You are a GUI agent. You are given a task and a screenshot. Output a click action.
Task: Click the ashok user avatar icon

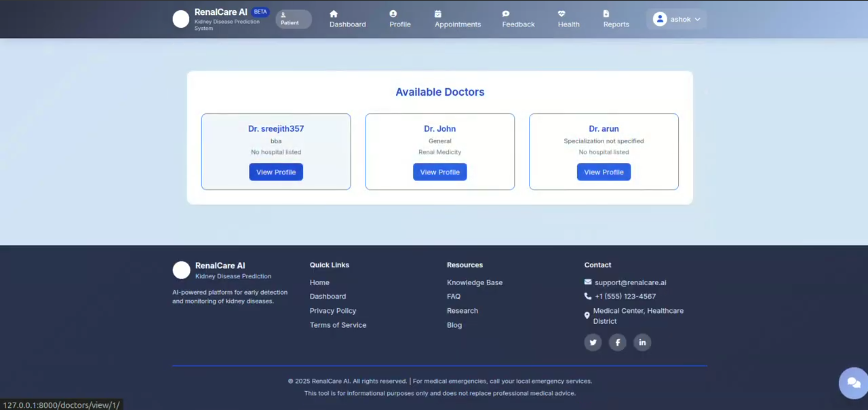coord(660,19)
